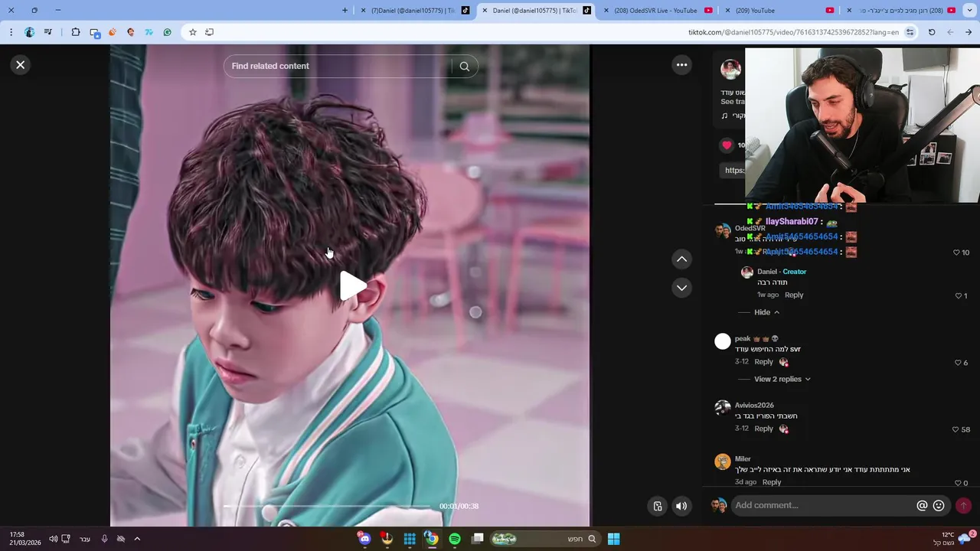Open the Chrome profile avatar

29,32
